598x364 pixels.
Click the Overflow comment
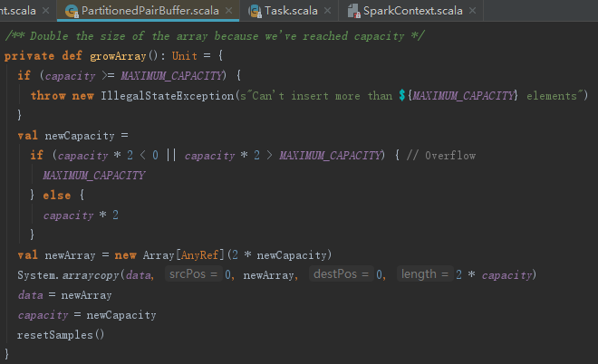(441, 155)
